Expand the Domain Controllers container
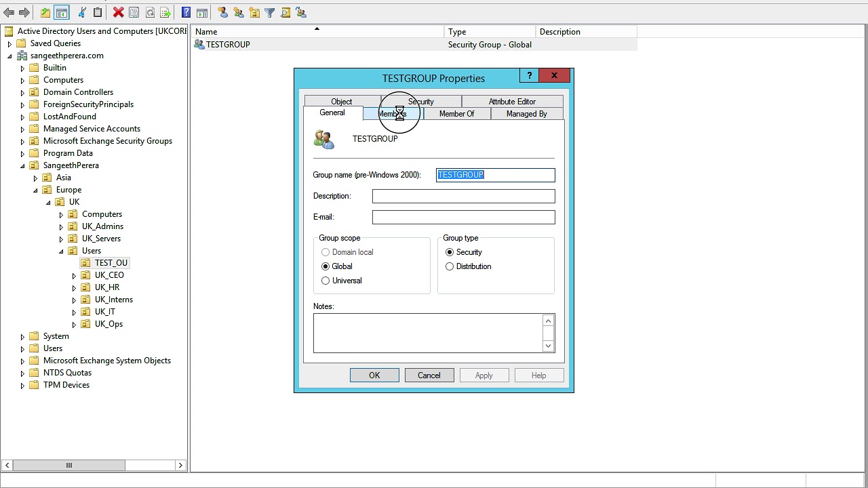This screenshot has height=488, width=868. click(x=22, y=92)
